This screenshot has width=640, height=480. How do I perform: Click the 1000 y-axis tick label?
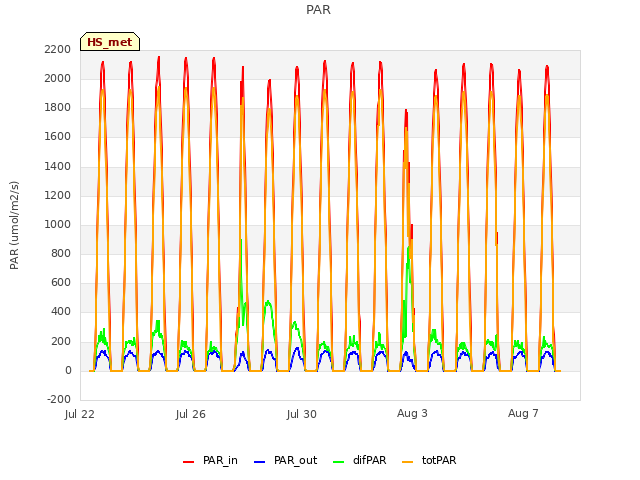pyautogui.click(x=58, y=224)
